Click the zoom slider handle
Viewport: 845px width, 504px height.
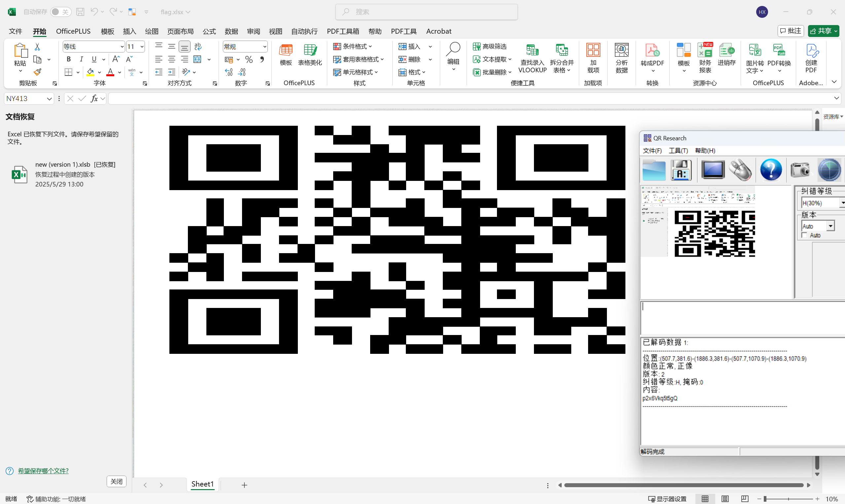tap(765, 499)
